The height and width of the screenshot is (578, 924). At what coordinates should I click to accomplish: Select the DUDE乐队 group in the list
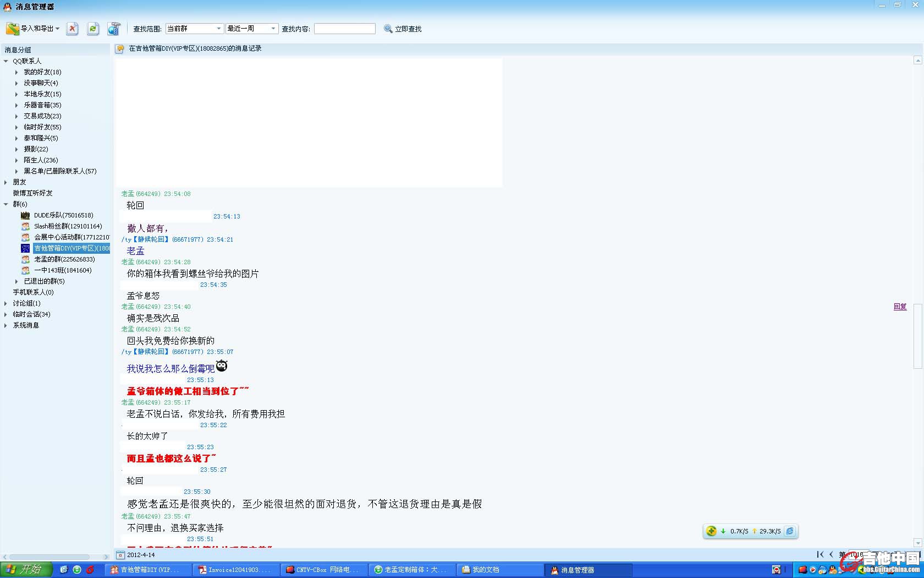(63, 215)
